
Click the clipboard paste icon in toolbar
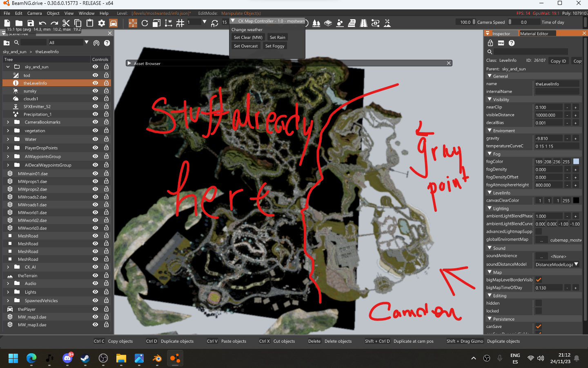coord(90,23)
